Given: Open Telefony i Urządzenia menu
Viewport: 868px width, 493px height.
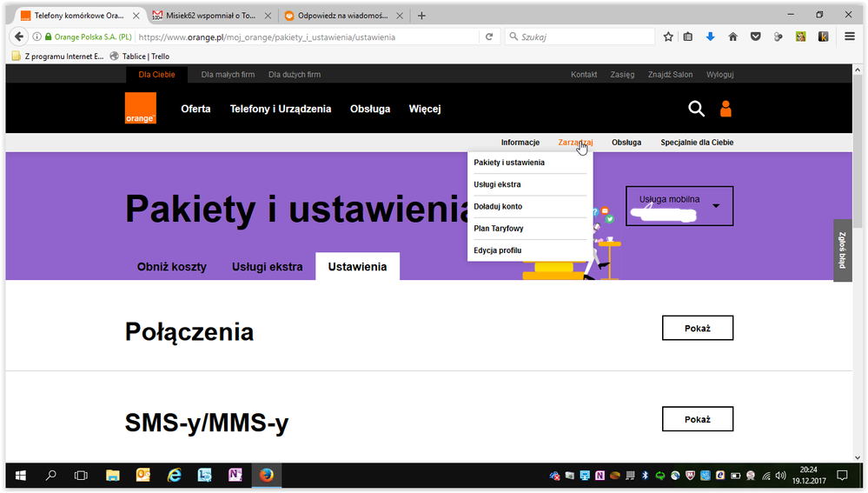Looking at the screenshot, I should coord(281,109).
